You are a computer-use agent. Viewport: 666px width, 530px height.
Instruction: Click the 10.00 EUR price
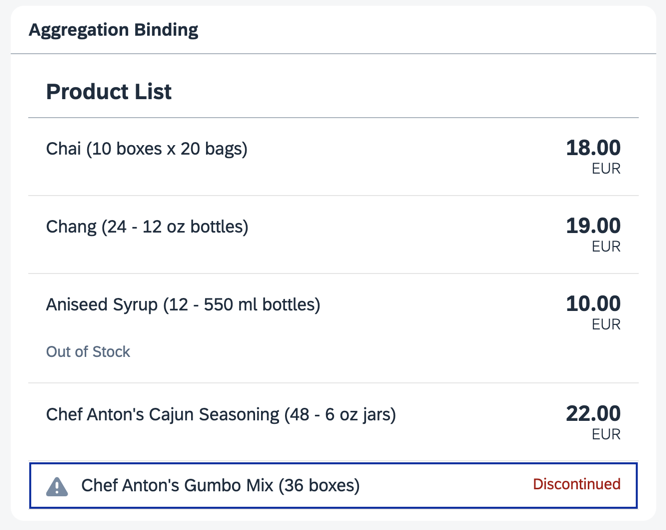[593, 304]
